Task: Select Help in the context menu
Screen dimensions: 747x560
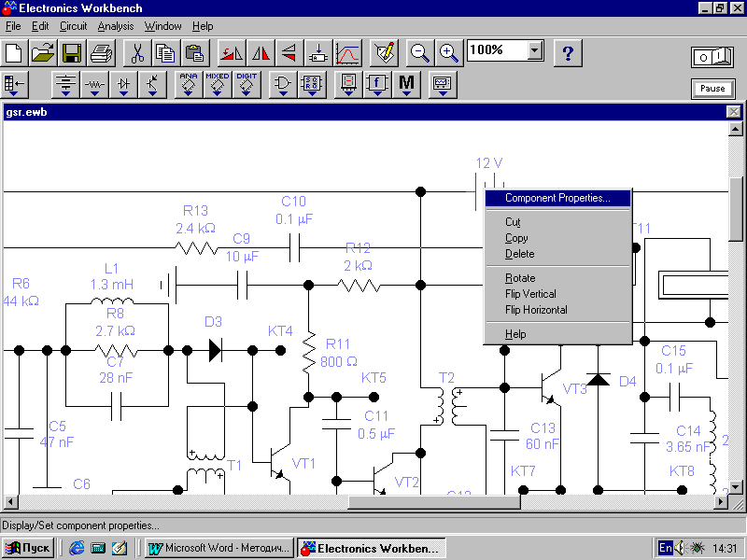Action: [557, 334]
